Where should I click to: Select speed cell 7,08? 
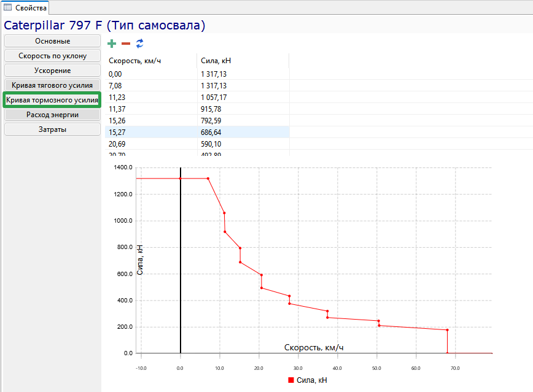click(x=151, y=86)
